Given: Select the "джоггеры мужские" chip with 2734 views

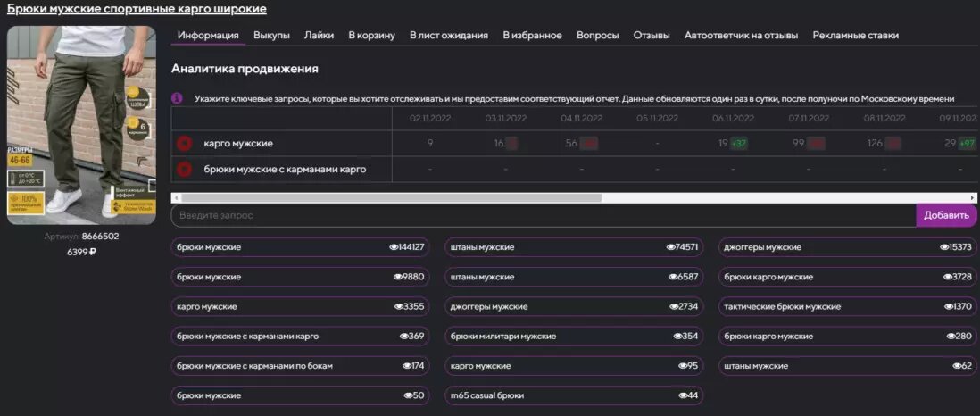Looking at the screenshot, I should (575, 306).
